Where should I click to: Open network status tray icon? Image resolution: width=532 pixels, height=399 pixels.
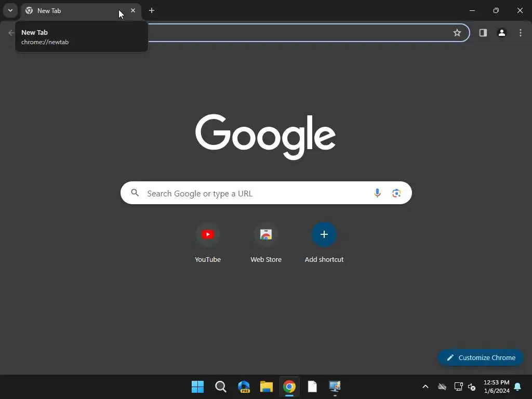(x=458, y=387)
